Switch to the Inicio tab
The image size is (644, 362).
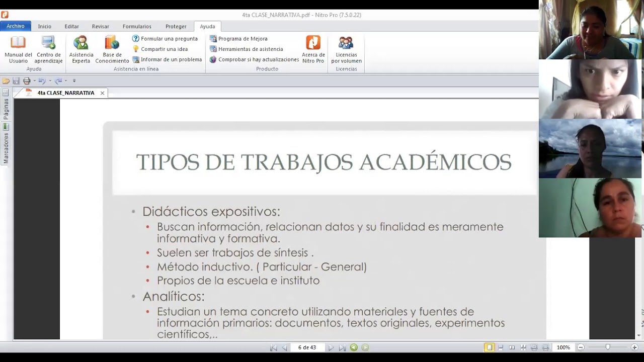tap(44, 26)
